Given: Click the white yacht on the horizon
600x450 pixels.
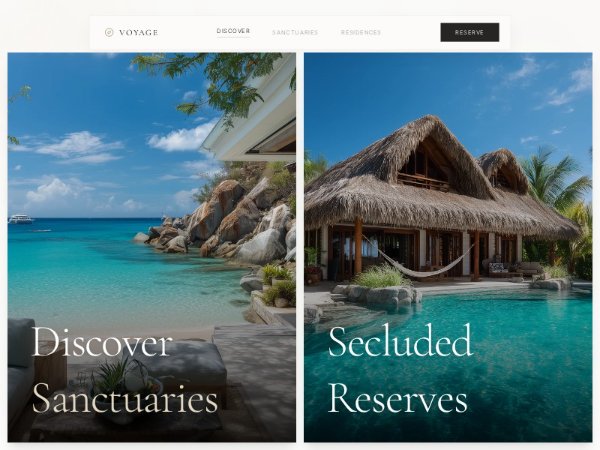Looking at the screenshot, I should coord(21,219).
